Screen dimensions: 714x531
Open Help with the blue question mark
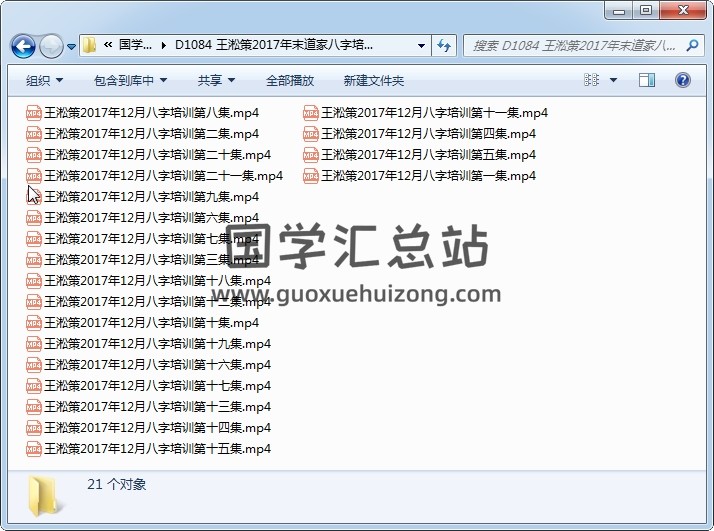tap(683, 80)
